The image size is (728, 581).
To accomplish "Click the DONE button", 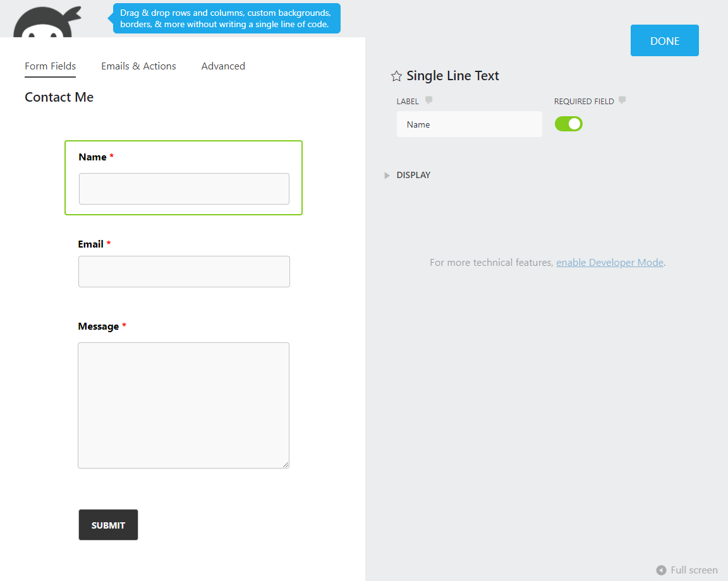I will 664,40.
